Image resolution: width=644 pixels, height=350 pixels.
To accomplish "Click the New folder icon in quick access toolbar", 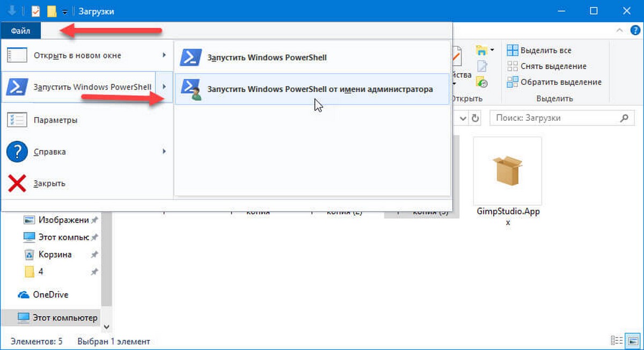I will [52, 11].
